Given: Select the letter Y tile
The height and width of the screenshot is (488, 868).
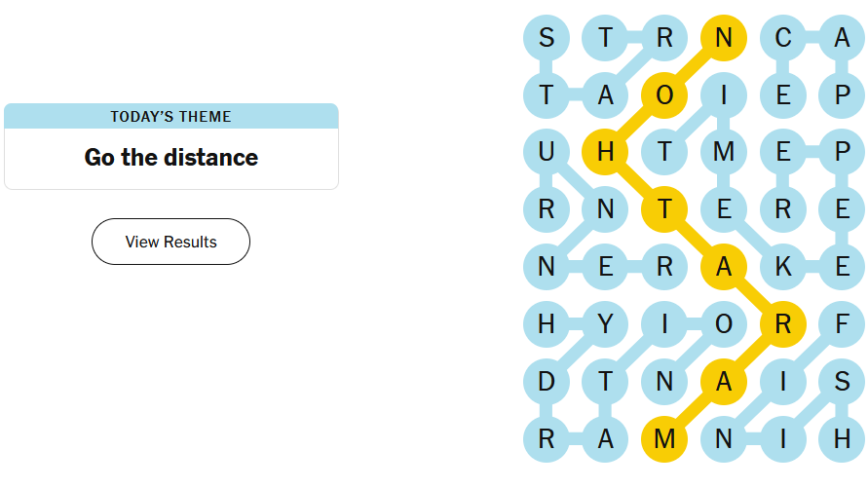Looking at the screenshot, I should tap(606, 324).
